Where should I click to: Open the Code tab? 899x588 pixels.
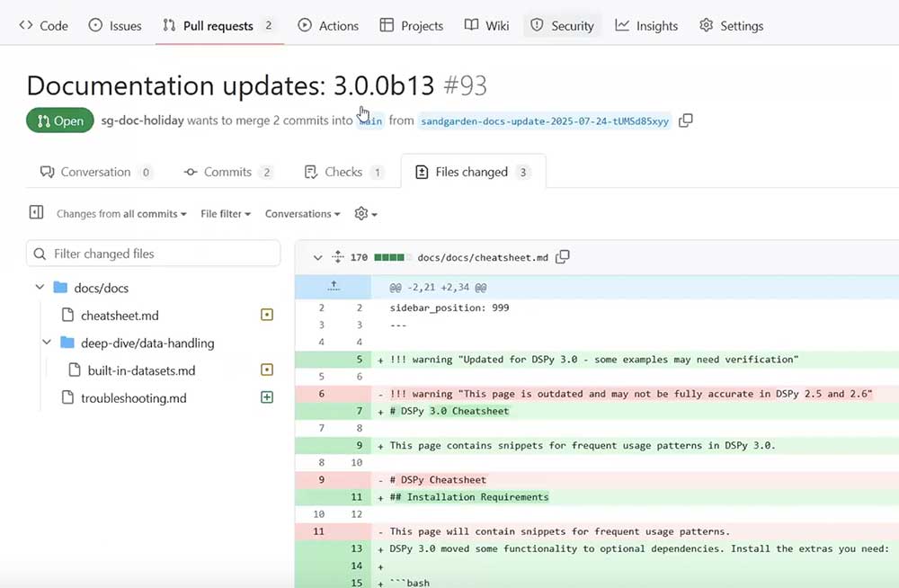click(x=43, y=26)
